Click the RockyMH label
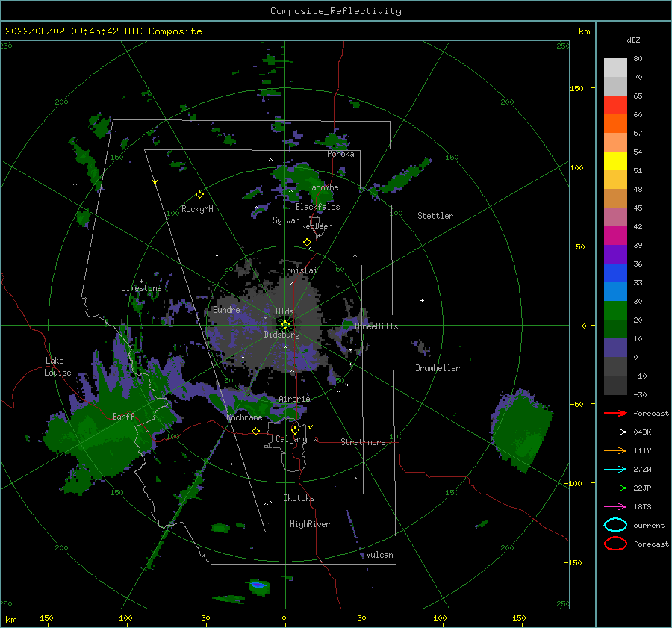This screenshot has height=628, width=672. tap(197, 209)
